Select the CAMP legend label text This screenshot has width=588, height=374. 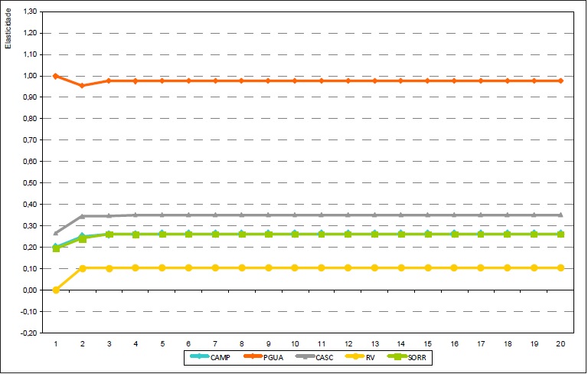(x=220, y=356)
